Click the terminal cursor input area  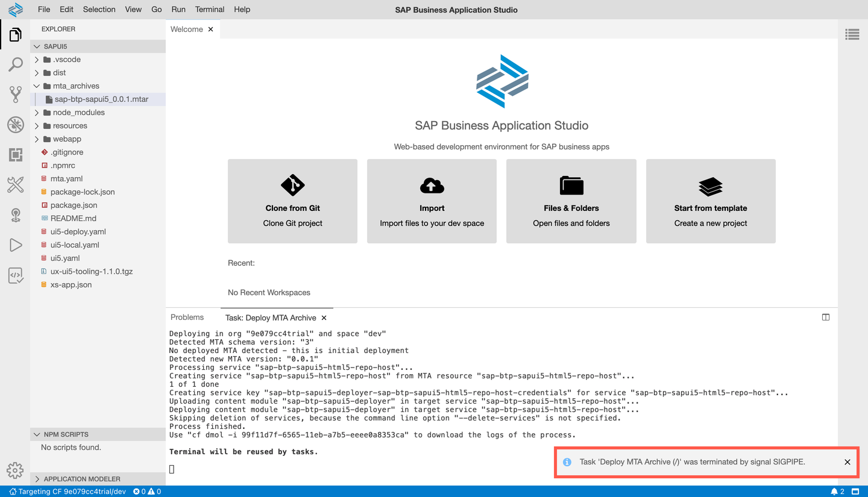(172, 469)
